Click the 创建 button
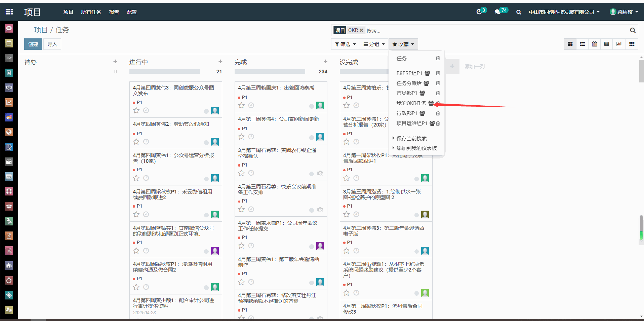Image resolution: width=644 pixels, height=321 pixels. (33, 44)
